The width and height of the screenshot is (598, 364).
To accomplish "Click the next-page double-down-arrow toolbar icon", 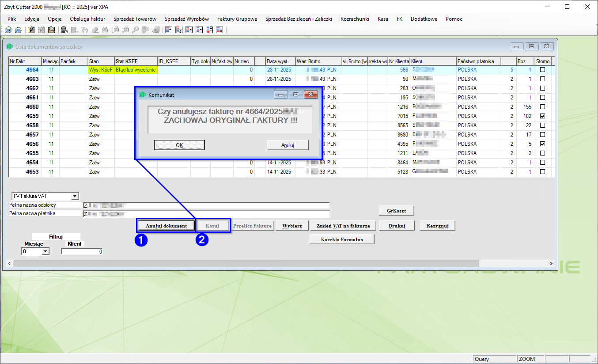I will [x=209, y=30].
